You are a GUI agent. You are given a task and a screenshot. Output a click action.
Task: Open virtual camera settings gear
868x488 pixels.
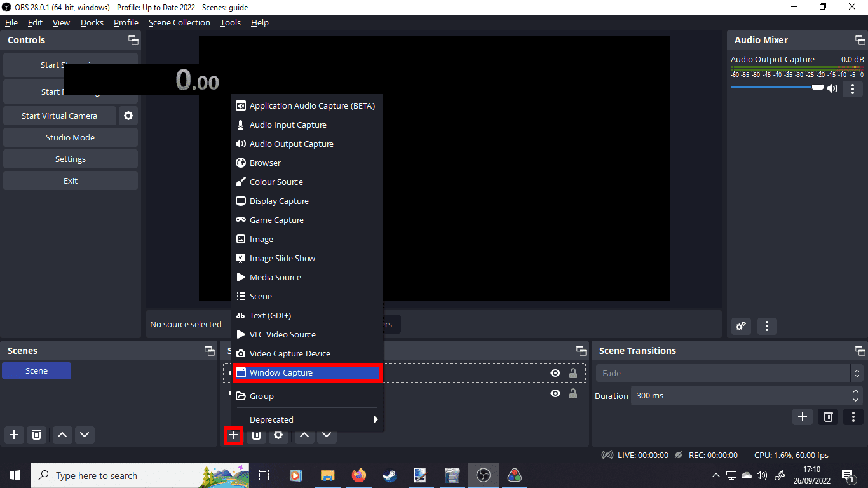click(128, 116)
